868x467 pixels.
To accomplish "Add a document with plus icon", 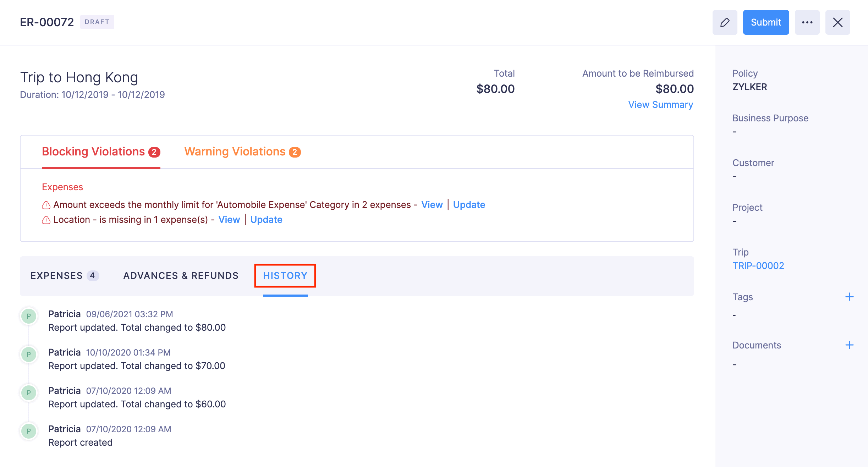I will 849,345.
